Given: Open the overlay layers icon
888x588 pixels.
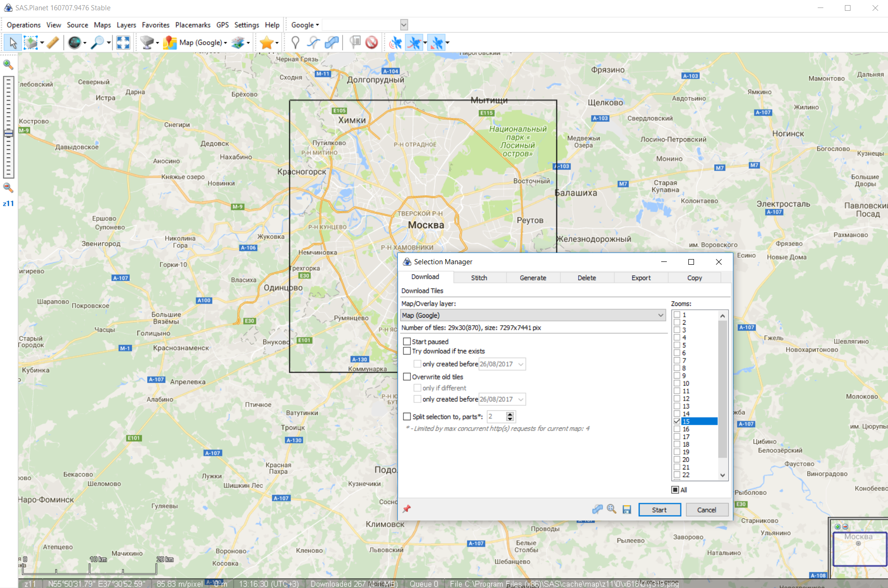Looking at the screenshot, I should (239, 43).
